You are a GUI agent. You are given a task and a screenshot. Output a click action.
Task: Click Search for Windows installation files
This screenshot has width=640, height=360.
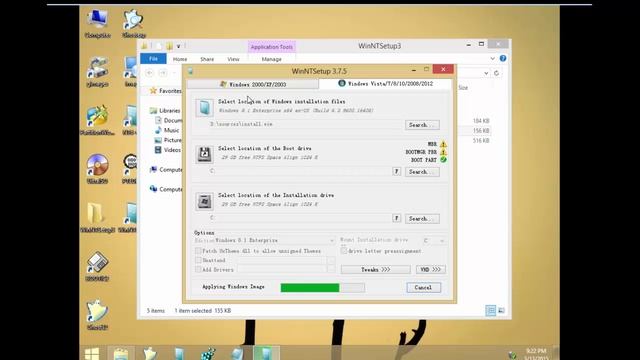(x=422, y=124)
